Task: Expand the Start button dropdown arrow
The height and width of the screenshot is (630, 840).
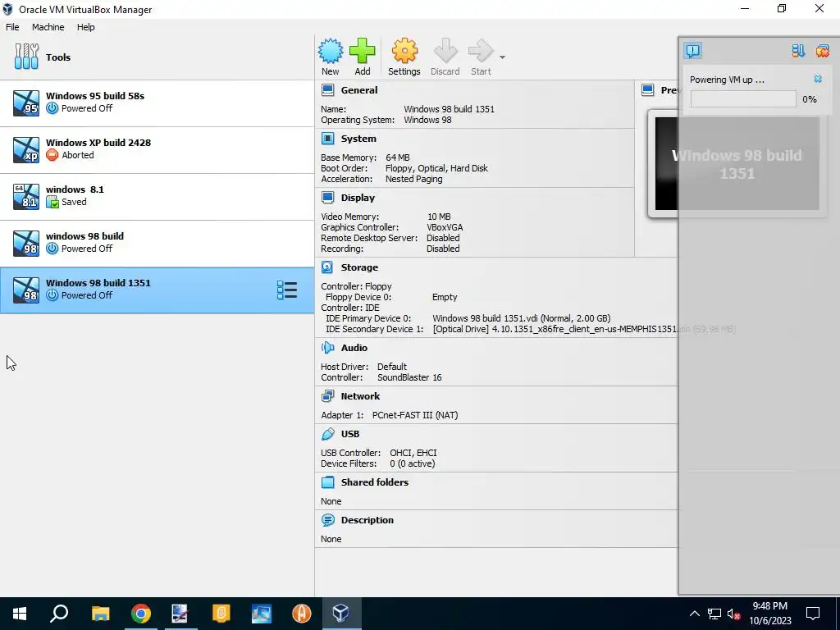Action: [502, 57]
